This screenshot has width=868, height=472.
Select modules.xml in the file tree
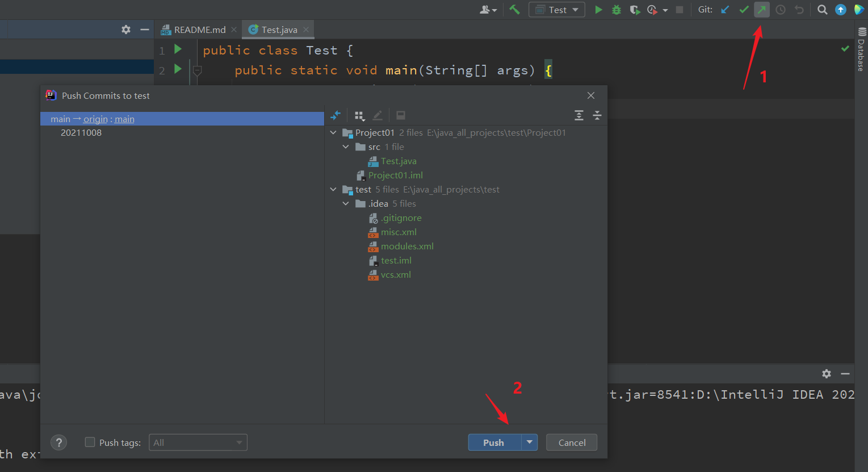(x=407, y=247)
